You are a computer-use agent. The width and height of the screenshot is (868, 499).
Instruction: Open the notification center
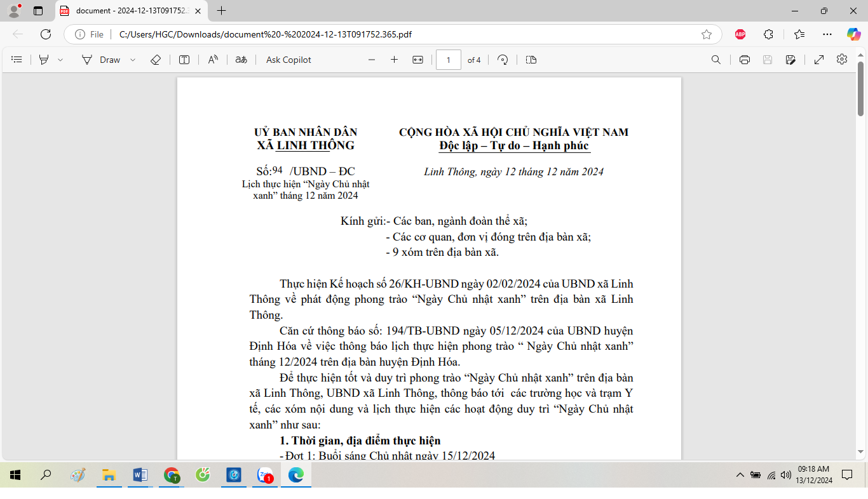point(847,475)
